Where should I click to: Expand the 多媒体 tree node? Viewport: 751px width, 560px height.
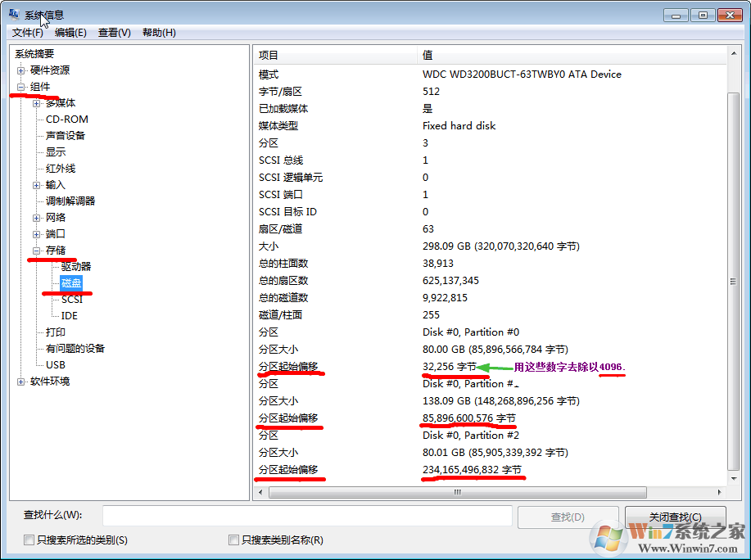coord(36,103)
